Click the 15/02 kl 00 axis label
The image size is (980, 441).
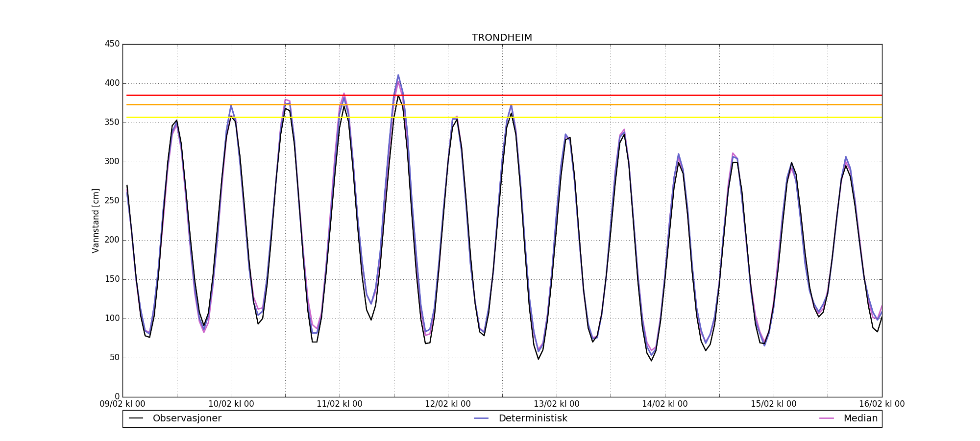(x=774, y=404)
